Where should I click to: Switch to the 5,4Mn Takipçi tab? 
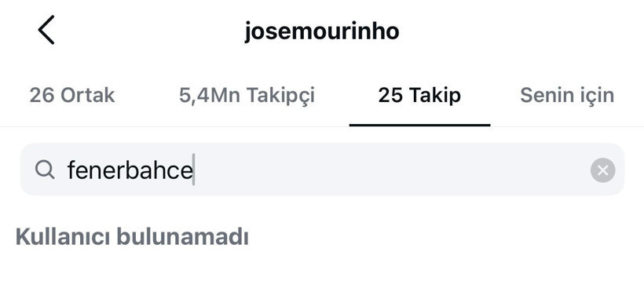click(247, 95)
